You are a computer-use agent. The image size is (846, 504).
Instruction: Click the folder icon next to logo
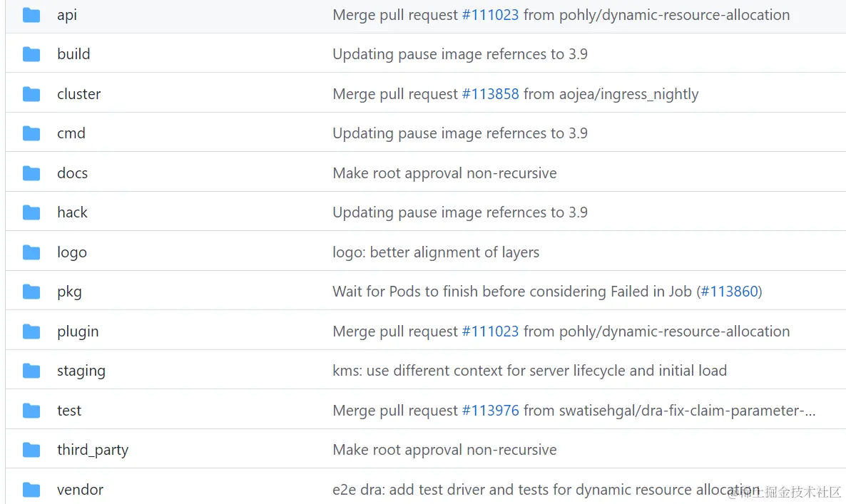[x=31, y=252]
